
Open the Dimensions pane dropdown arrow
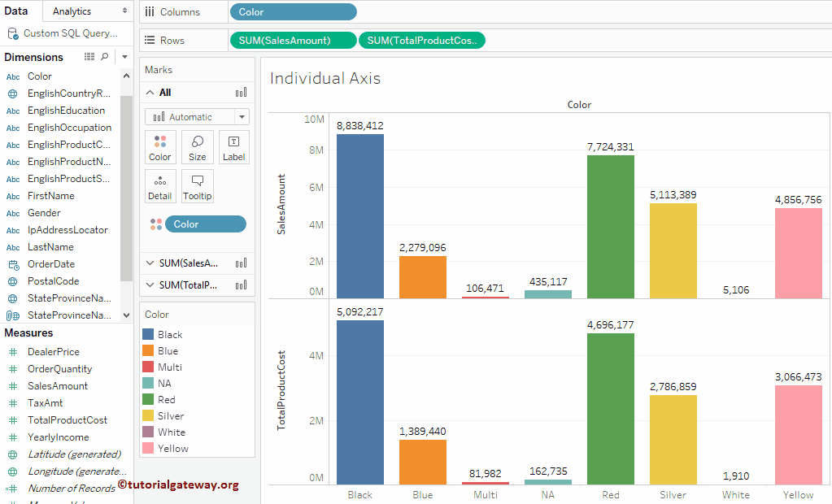[124, 57]
